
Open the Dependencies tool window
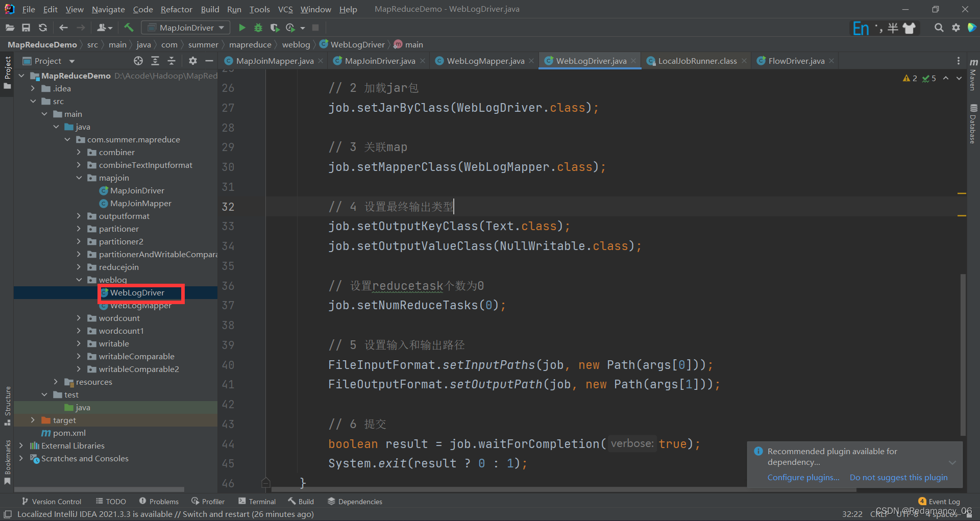tap(355, 502)
